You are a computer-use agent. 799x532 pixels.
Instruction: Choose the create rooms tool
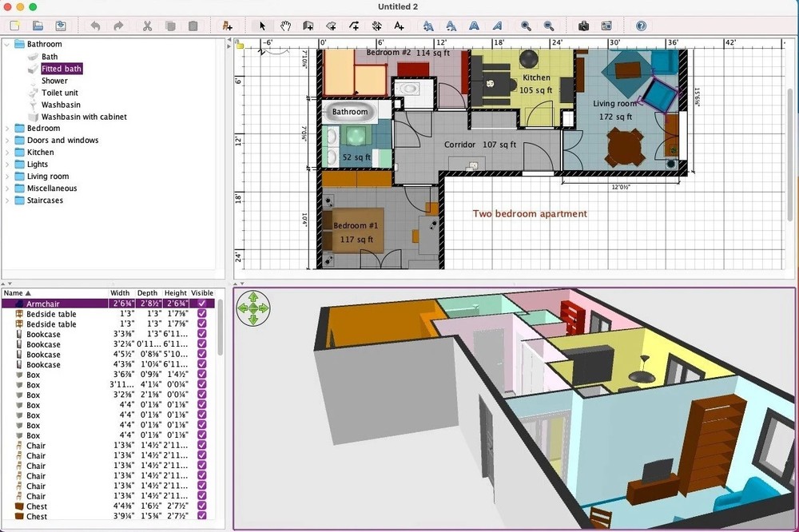332,26
